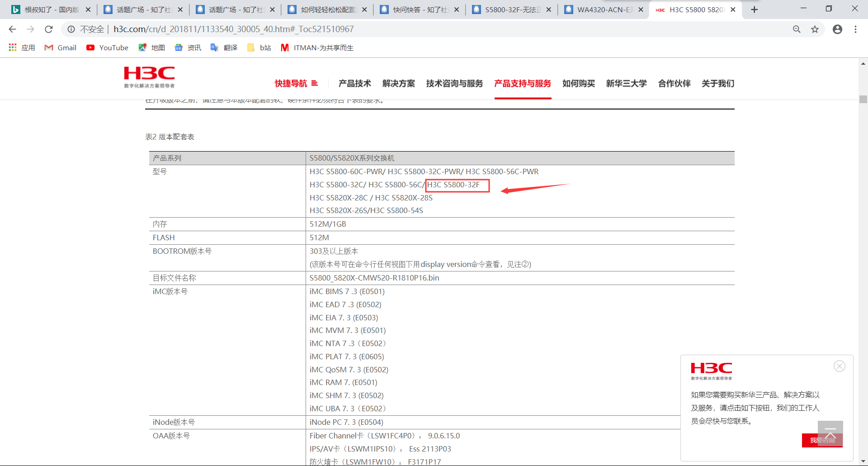Open the 应用 apps shortcut
The width and height of the screenshot is (868, 466).
tap(22, 48)
